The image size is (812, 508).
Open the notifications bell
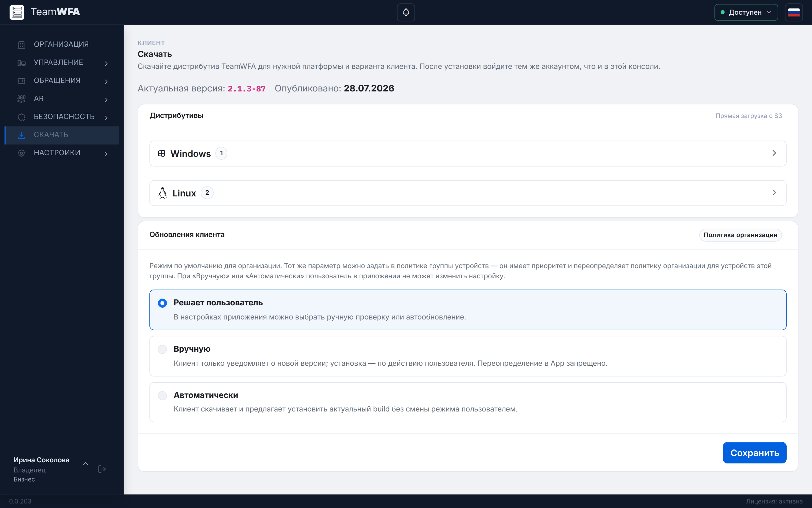coord(406,12)
